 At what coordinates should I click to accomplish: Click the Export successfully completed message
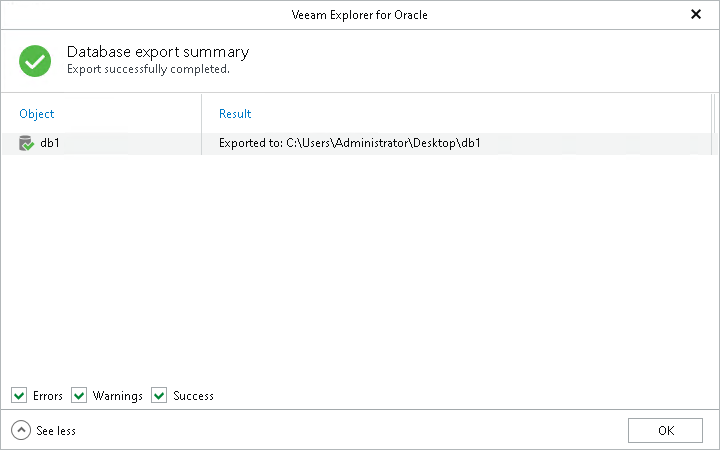(x=148, y=70)
